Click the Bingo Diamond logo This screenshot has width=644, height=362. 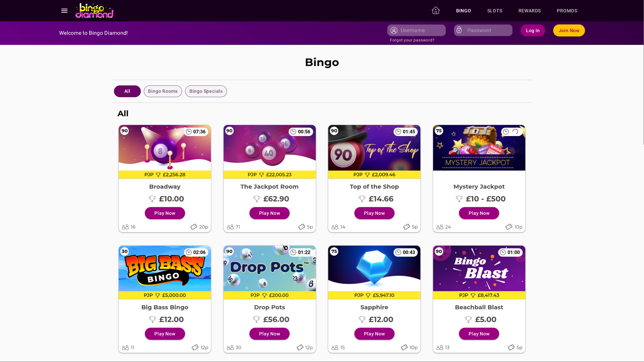94,10
